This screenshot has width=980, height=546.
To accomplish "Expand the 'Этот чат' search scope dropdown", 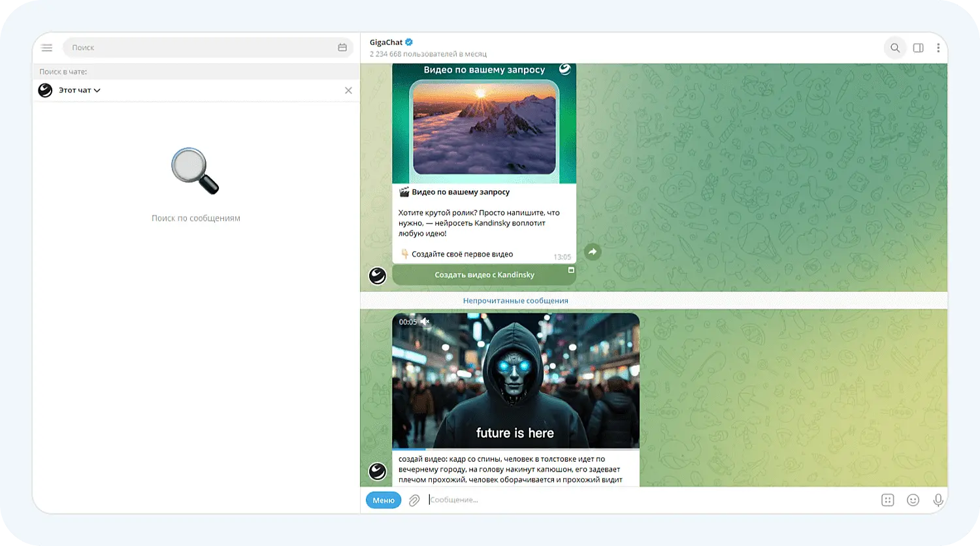I will click(x=79, y=90).
